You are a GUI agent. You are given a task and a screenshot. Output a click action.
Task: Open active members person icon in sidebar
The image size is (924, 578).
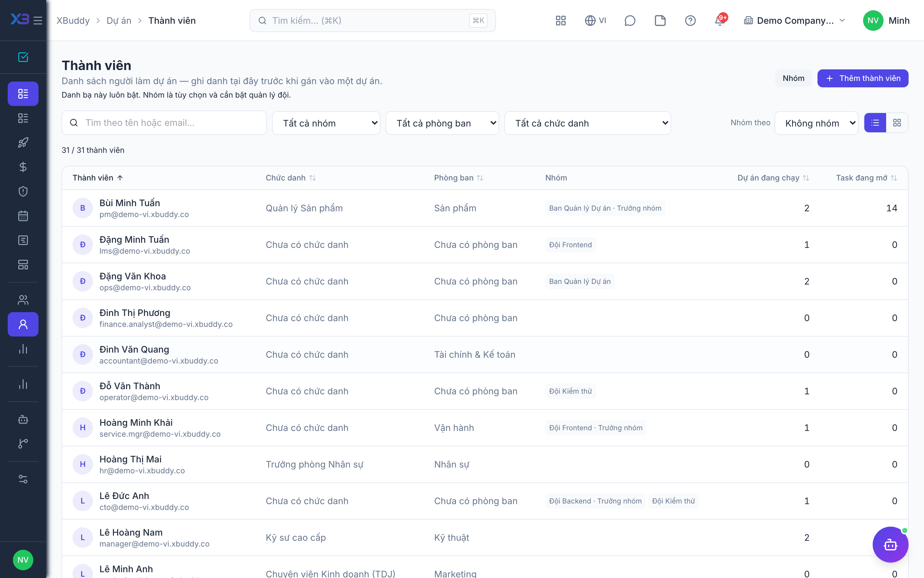(x=23, y=324)
